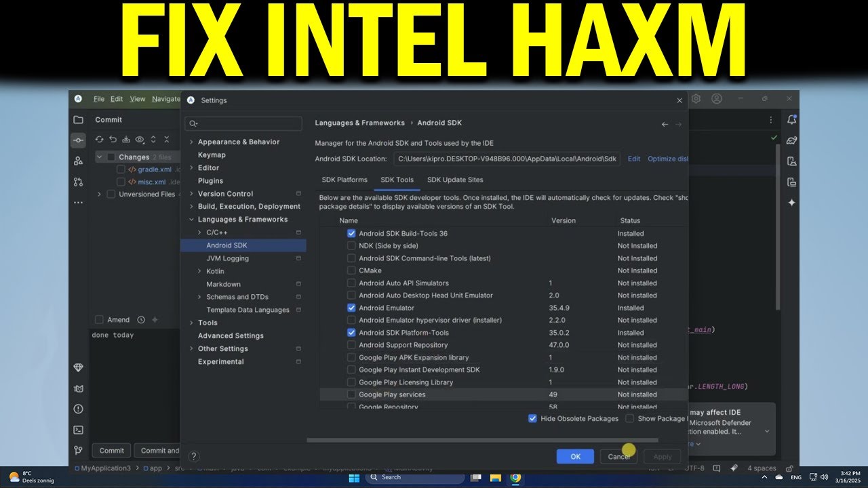This screenshot has height=488, width=868.
Task: Click the OK button in Settings
Action: click(x=575, y=456)
